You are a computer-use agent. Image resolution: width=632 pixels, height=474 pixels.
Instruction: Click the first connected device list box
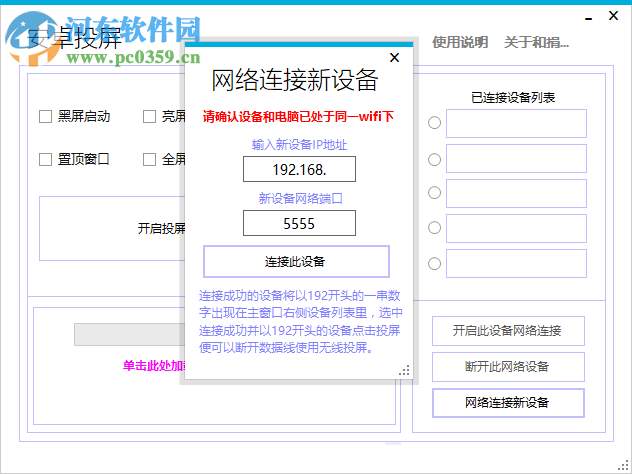[x=516, y=123]
